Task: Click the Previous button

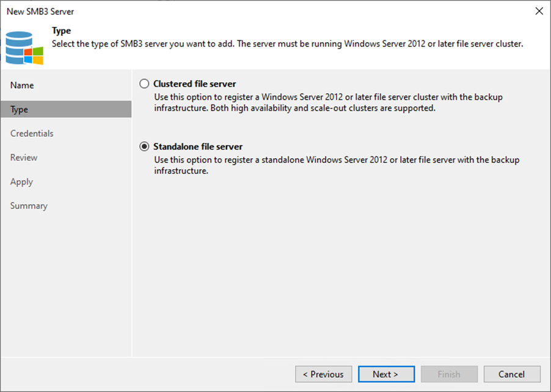Action: pyautogui.click(x=323, y=374)
